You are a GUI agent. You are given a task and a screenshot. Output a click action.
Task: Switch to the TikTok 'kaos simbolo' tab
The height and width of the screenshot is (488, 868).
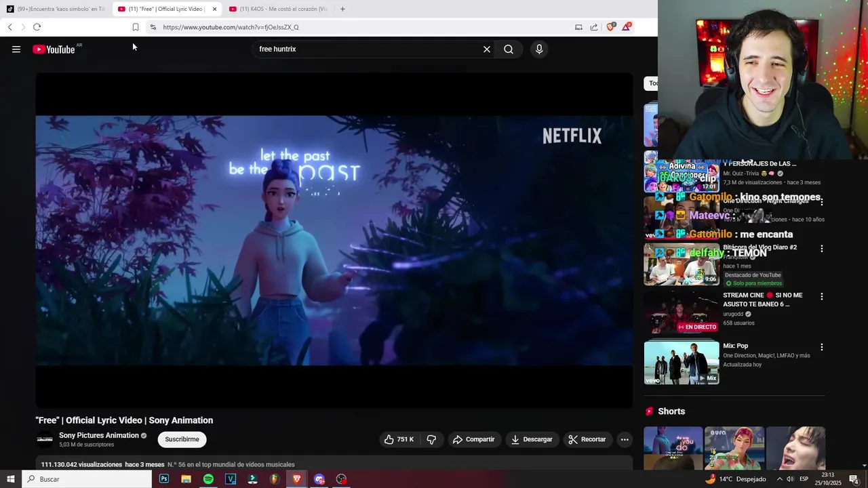click(x=56, y=9)
